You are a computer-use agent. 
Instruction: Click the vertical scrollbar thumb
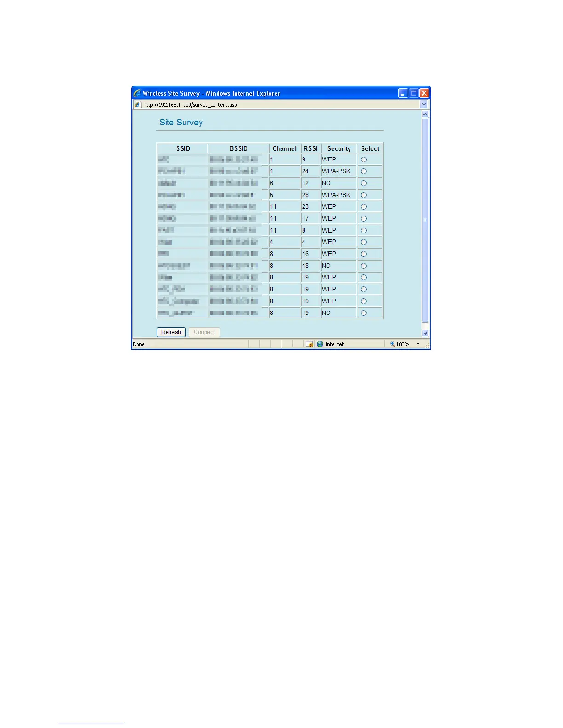pos(425,221)
